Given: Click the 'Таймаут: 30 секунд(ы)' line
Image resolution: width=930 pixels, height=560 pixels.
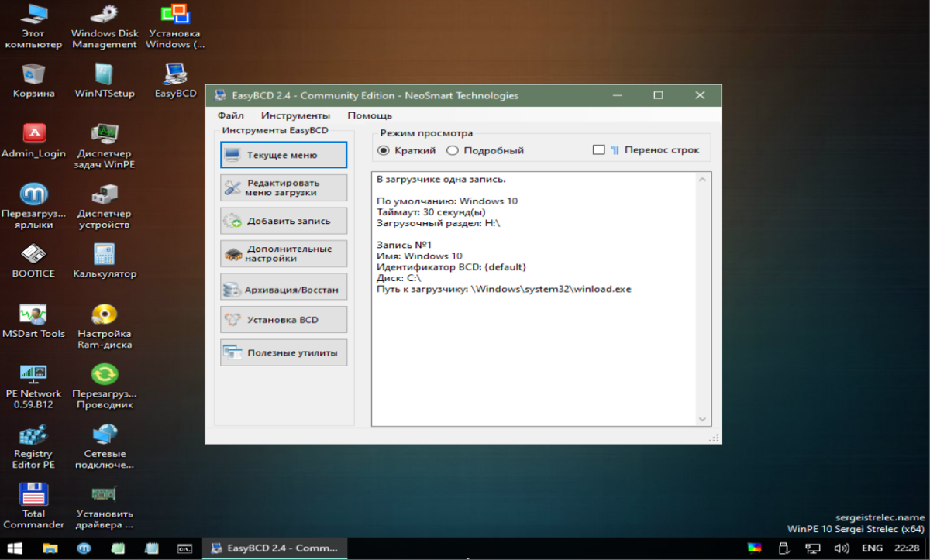Looking at the screenshot, I should point(431,212).
